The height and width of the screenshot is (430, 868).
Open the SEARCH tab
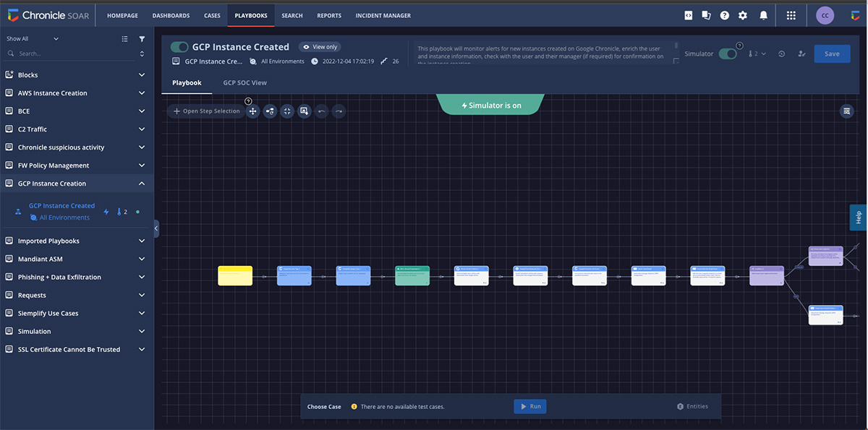coord(292,15)
